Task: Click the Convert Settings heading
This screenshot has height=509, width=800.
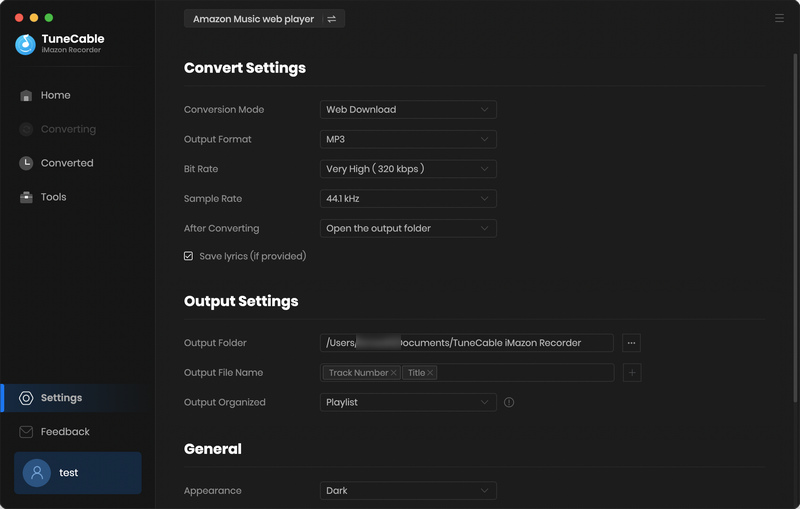Action: 245,68
